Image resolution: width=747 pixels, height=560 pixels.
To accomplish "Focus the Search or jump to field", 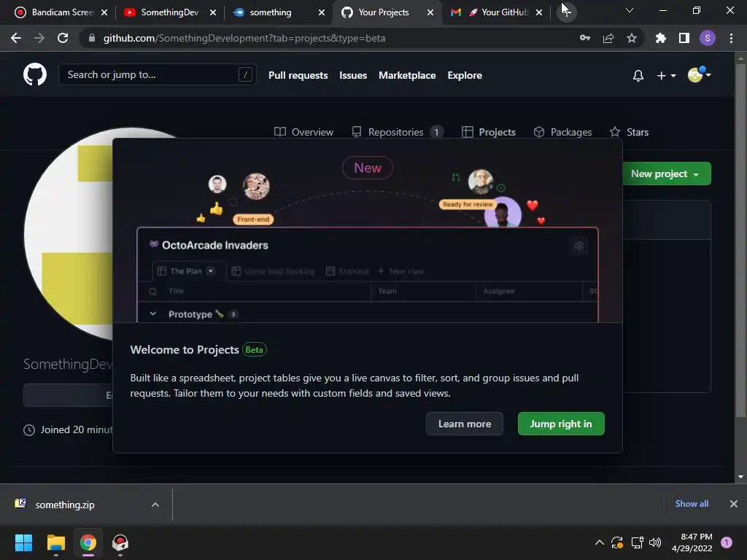I will (x=158, y=74).
